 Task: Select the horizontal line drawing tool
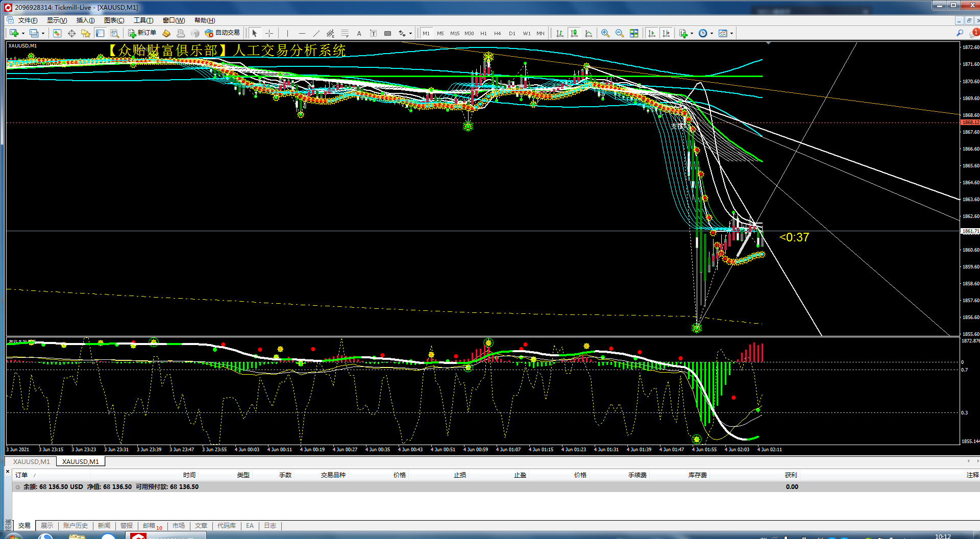pos(302,33)
